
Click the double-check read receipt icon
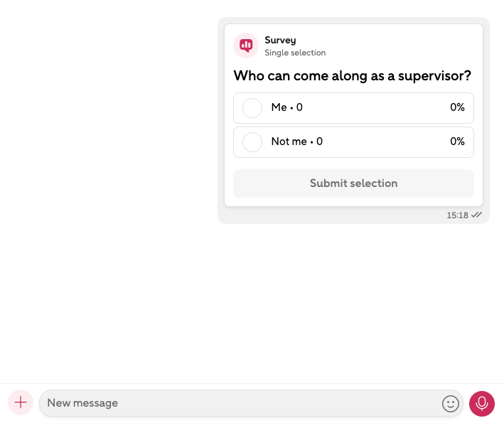[477, 215]
